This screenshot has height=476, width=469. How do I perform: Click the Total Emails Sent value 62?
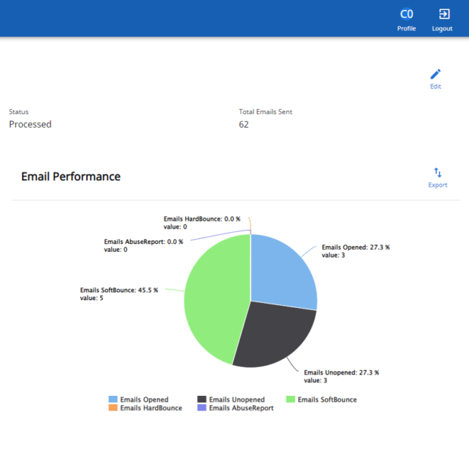244,124
